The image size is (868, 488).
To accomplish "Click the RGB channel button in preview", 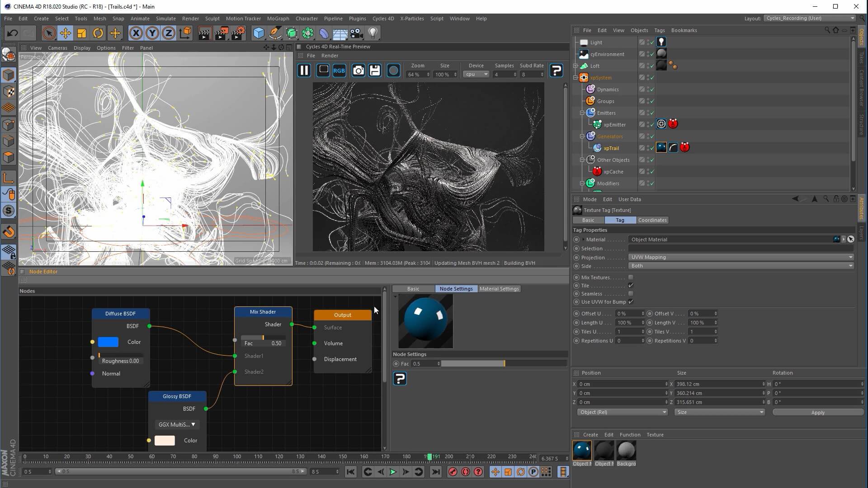I will [x=339, y=70].
